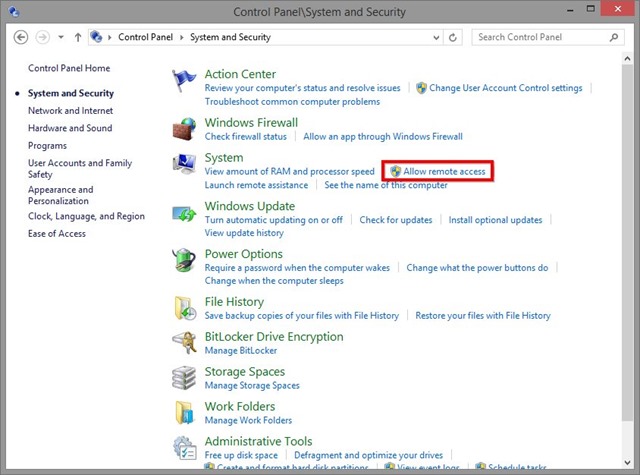Focus the Search Control Panel field

coord(548,37)
